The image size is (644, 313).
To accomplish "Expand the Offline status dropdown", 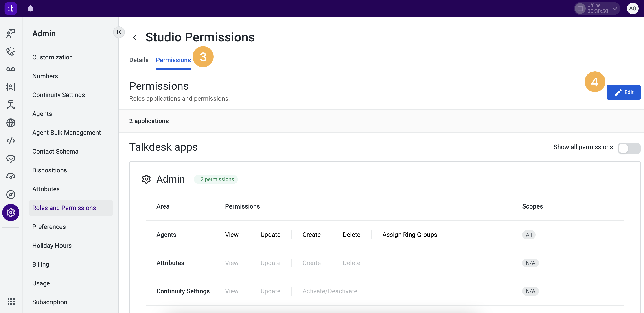I will (615, 9).
